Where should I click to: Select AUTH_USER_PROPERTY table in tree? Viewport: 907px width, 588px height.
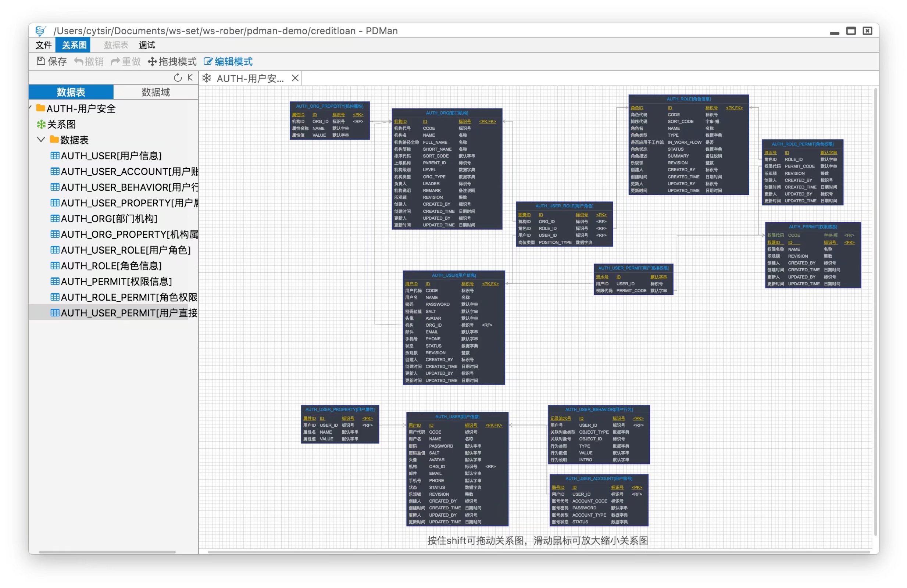129,203
